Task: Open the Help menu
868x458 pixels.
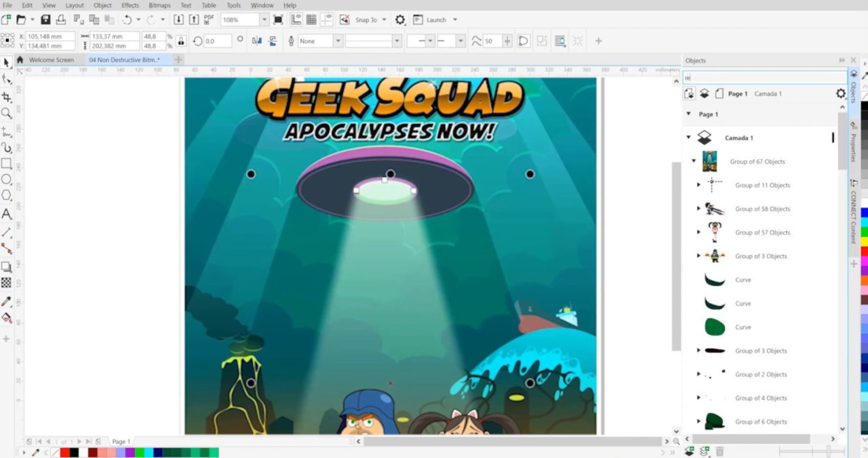Action: pyautogui.click(x=290, y=5)
